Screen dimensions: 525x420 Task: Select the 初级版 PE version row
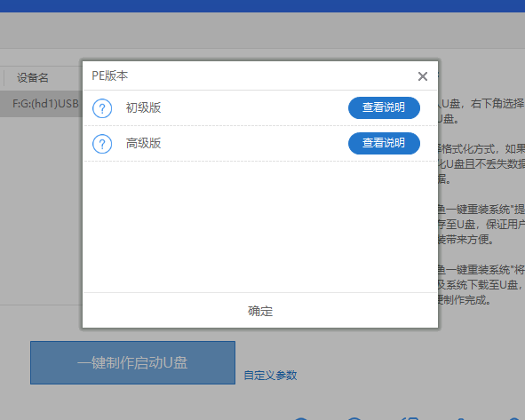tap(260, 108)
